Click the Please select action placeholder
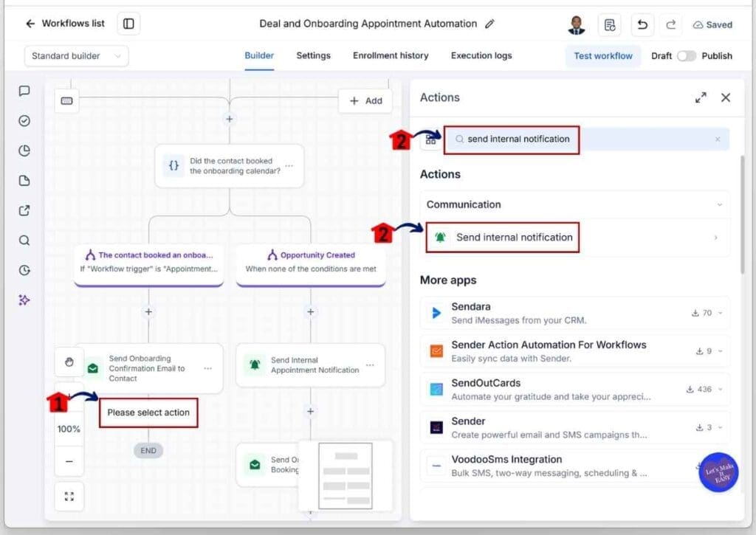 tap(148, 413)
